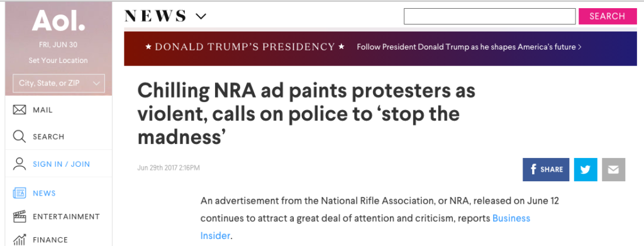The image size is (644, 246).
Task: Click the Facebook SHARE button
Action: [546, 169]
